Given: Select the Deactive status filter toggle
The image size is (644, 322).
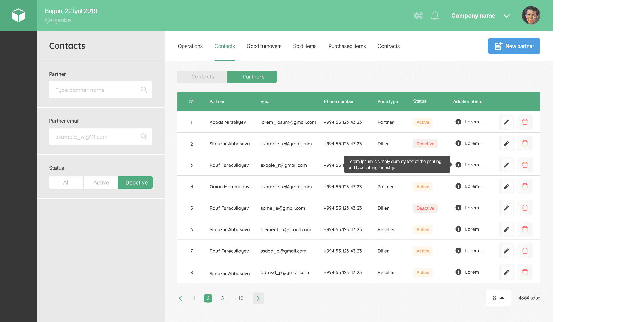Looking at the screenshot, I should point(136,182).
